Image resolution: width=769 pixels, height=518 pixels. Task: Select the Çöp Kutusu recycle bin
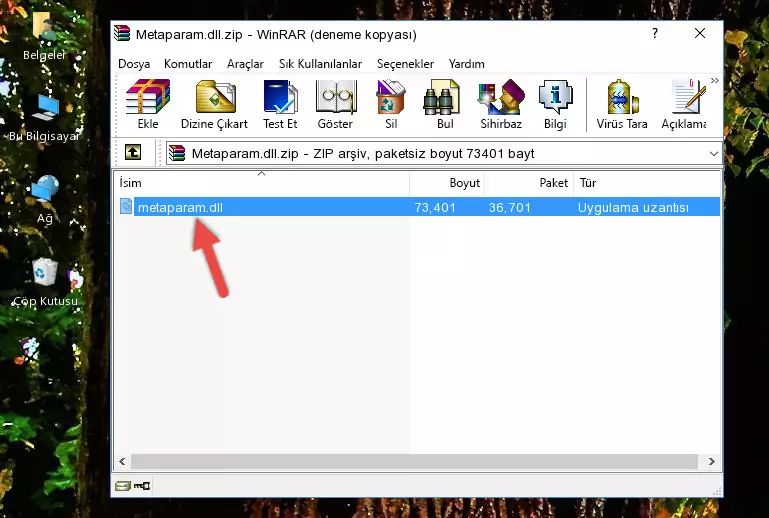tap(45, 283)
